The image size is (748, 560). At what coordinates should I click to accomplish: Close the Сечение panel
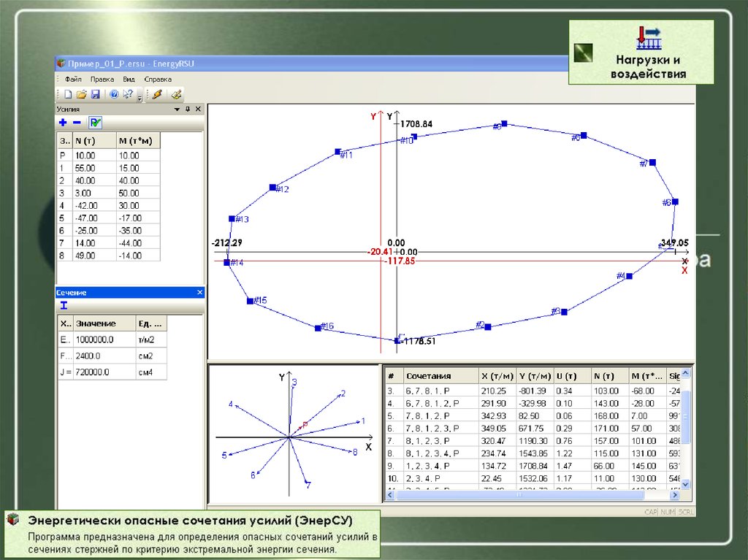pos(199,293)
